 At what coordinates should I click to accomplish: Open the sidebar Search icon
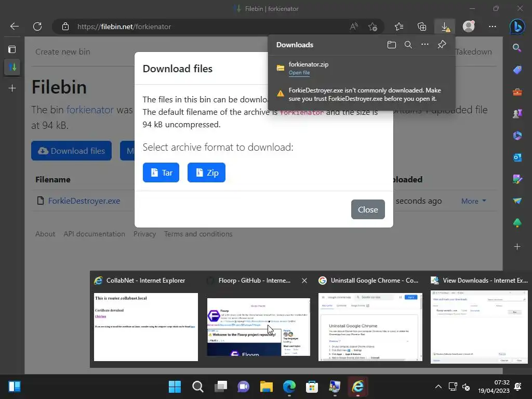517,48
